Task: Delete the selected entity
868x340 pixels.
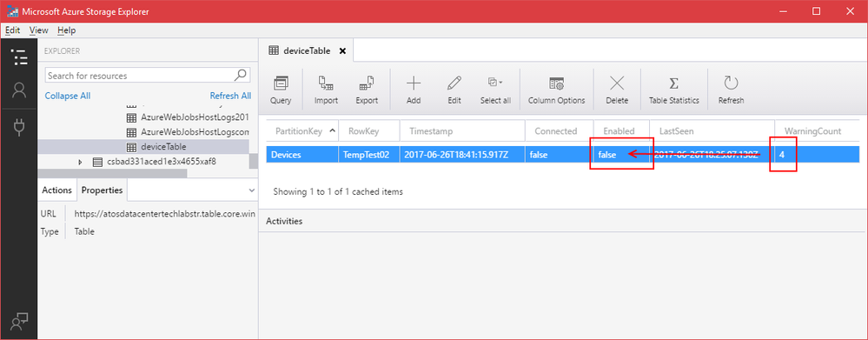Action: (x=617, y=90)
